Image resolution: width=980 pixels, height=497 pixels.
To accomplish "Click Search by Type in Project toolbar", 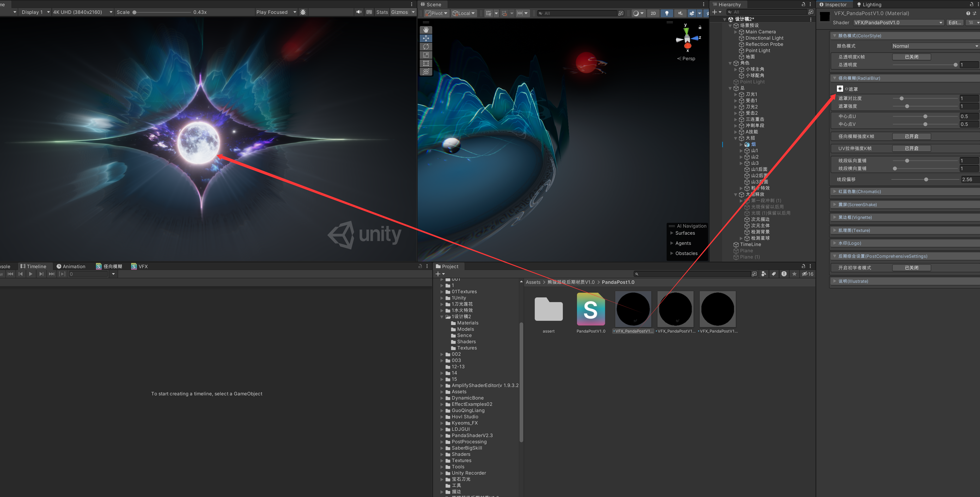I will (764, 274).
